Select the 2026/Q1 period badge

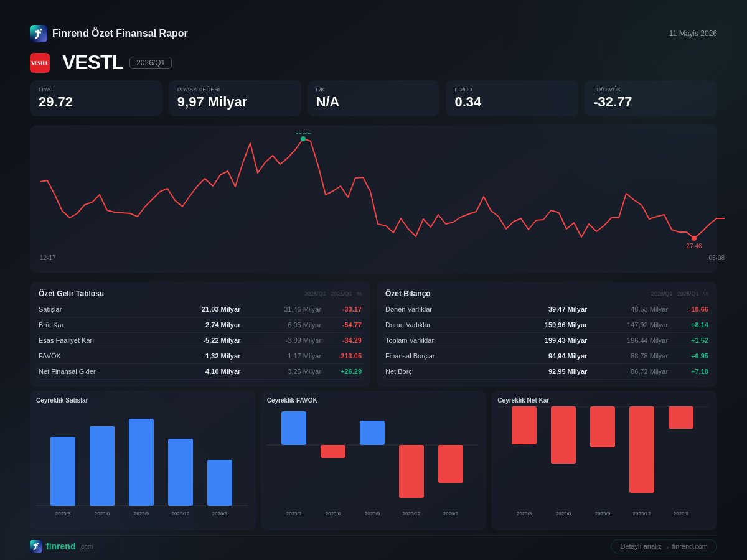pos(151,63)
